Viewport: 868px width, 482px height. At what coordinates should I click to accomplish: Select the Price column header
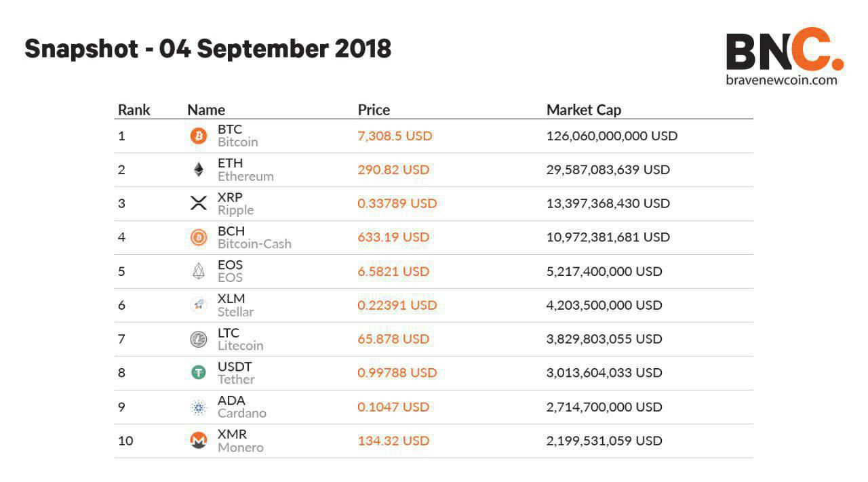pyautogui.click(x=374, y=110)
